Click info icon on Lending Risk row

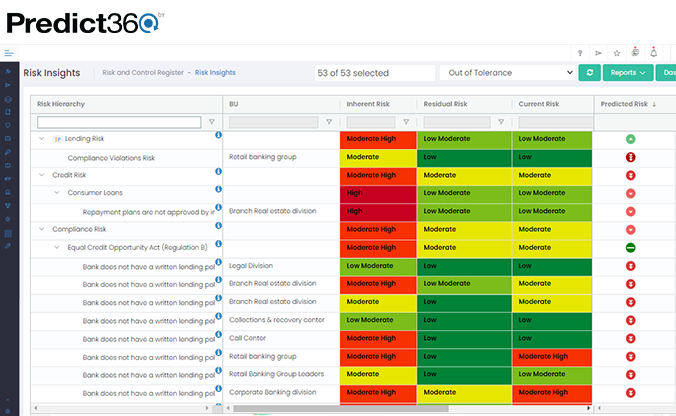219,135
